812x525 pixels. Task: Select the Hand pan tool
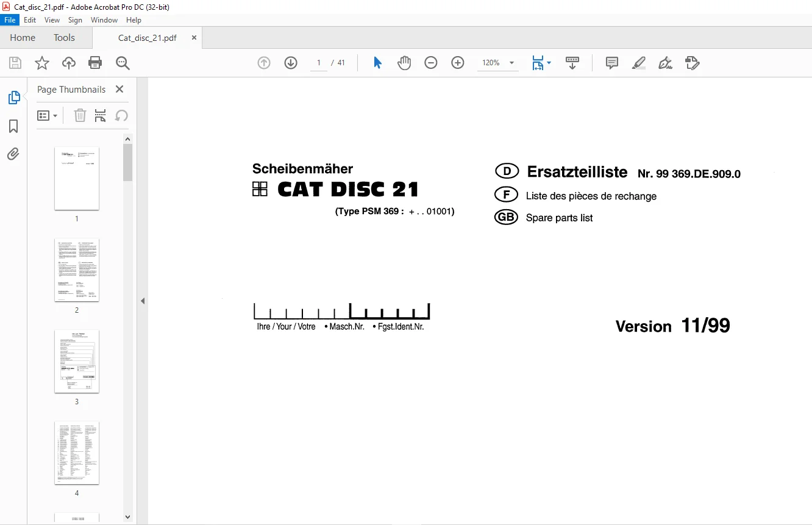click(x=404, y=63)
